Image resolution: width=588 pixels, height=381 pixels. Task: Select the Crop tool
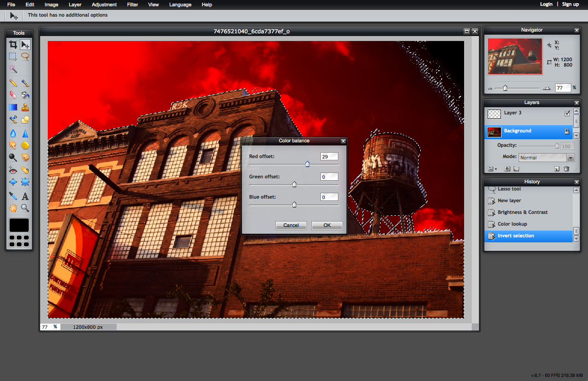[13, 45]
